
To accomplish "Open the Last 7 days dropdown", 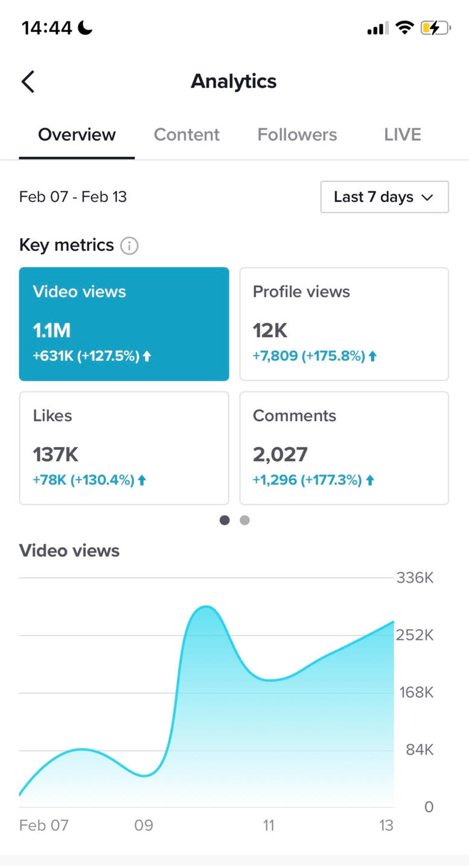I will pos(384,197).
